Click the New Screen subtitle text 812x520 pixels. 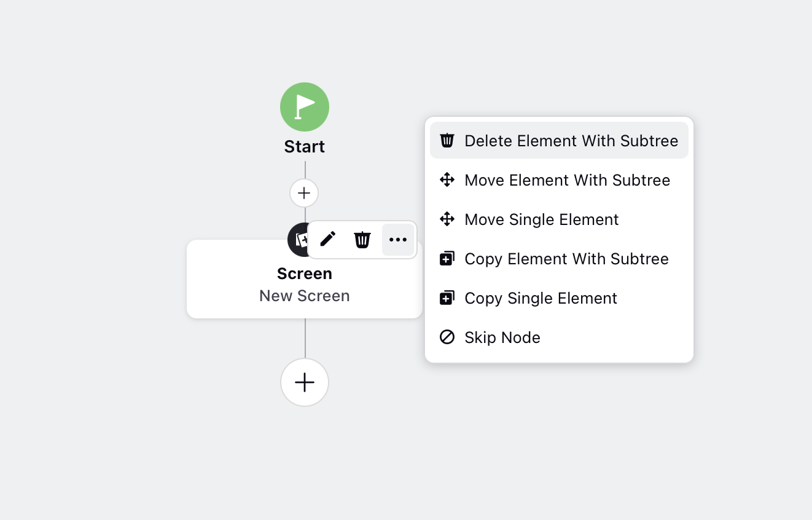coord(305,296)
